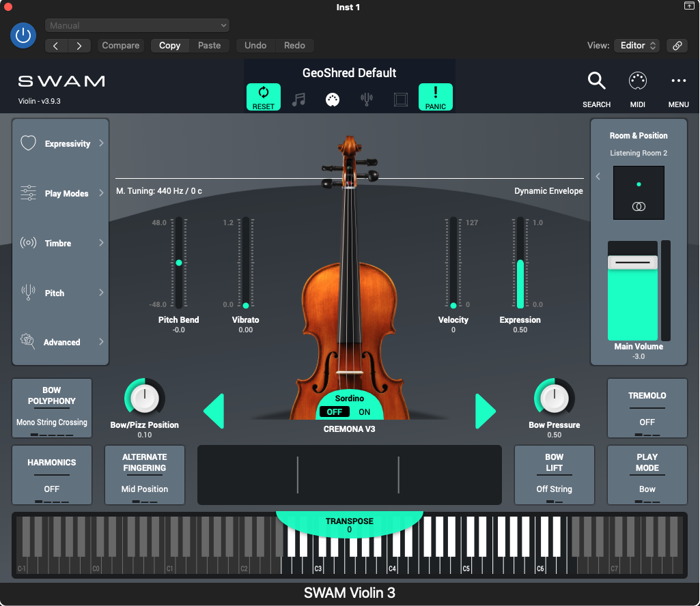Expand the Pitch chevron
The image size is (700, 606).
[x=101, y=292]
